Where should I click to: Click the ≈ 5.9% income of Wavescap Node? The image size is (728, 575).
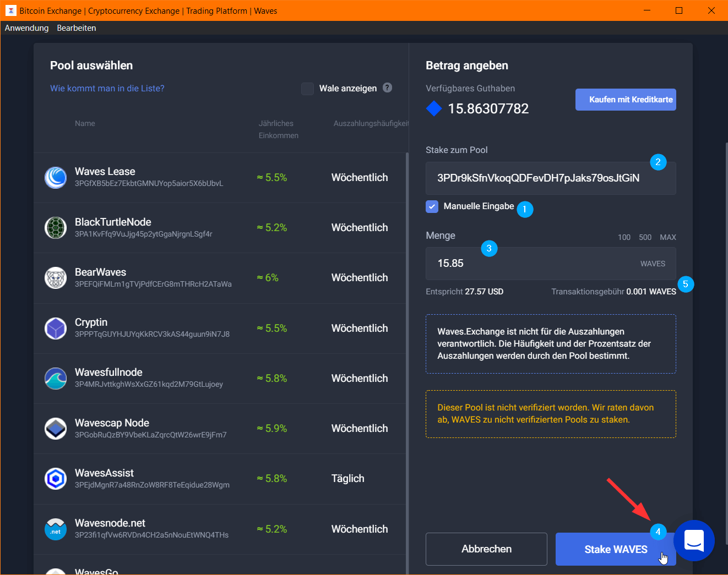pyautogui.click(x=272, y=429)
